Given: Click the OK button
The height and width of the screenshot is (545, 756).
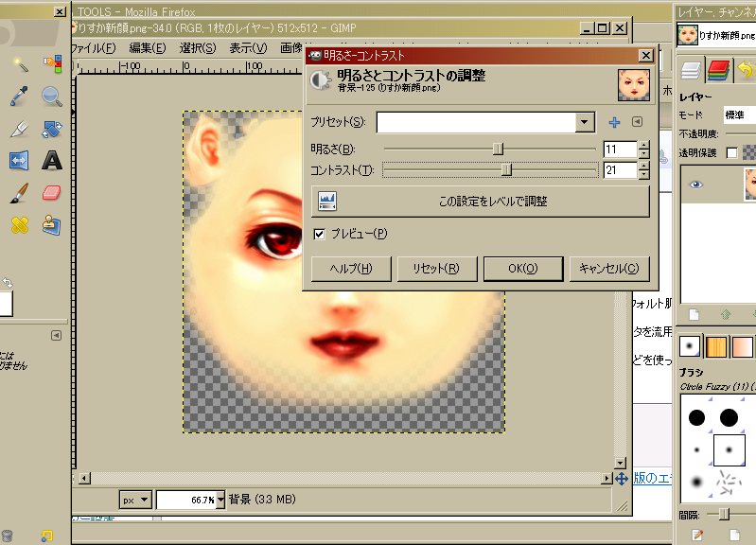Looking at the screenshot, I should (523, 269).
